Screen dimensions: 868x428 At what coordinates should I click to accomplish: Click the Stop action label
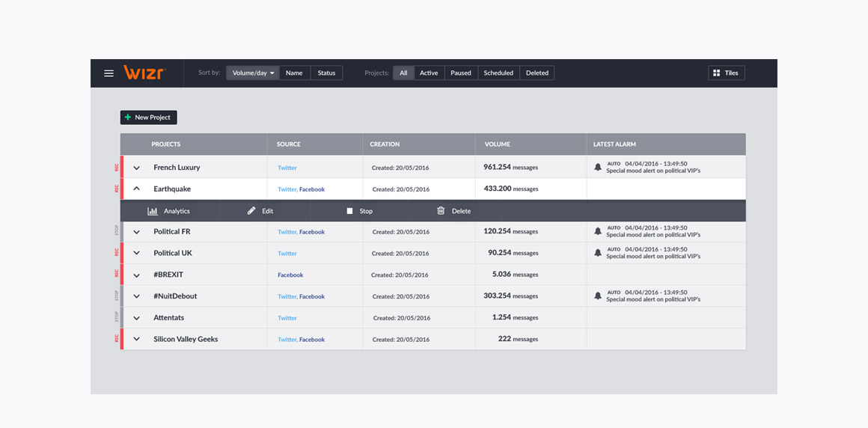click(366, 211)
